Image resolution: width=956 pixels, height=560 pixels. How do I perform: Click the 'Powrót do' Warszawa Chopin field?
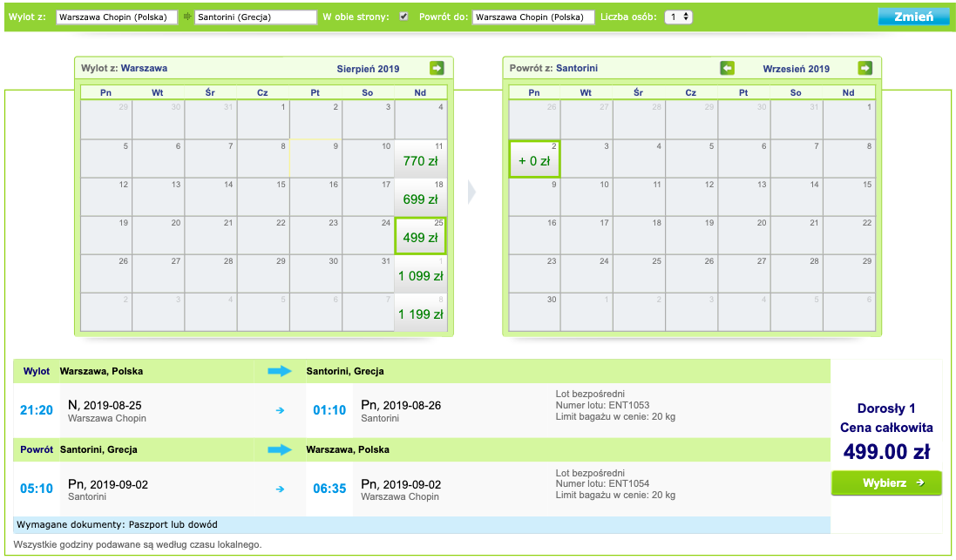(x=532, y=17)
